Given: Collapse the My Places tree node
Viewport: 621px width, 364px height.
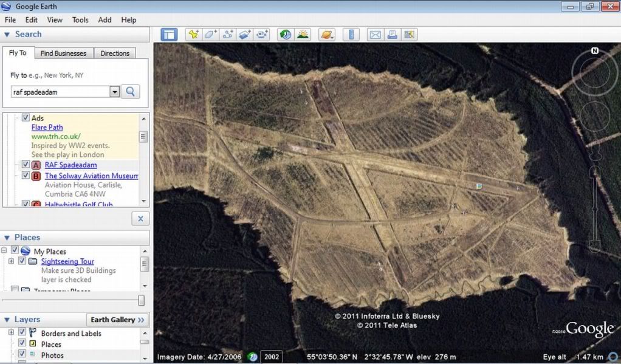Looking at the screenshot, I should click(4, 250).
